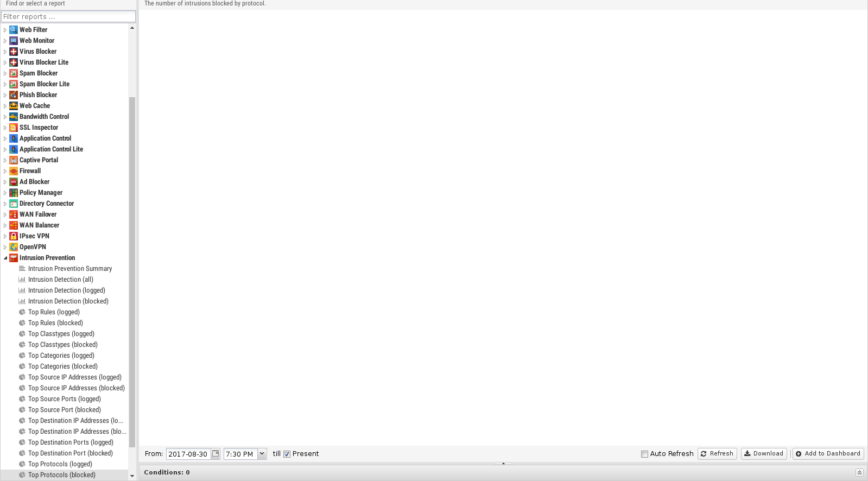The height and width of the screenshot is (481, 868).
Task: Click Add to Dashboard button
Action: (828, 454)
